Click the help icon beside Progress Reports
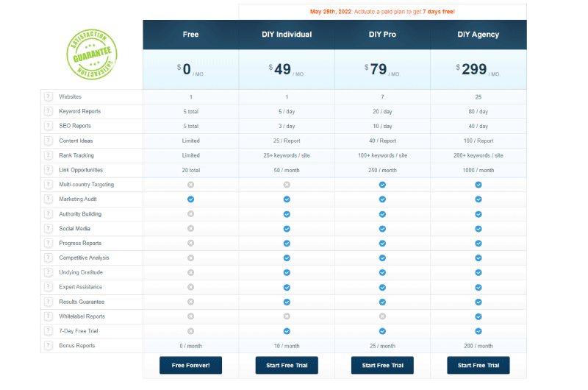The image size is (588, 390). tap(48, 244)
